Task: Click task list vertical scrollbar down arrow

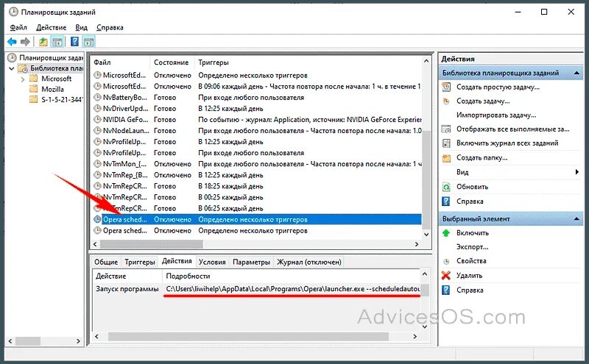Action: pos(426,234)
